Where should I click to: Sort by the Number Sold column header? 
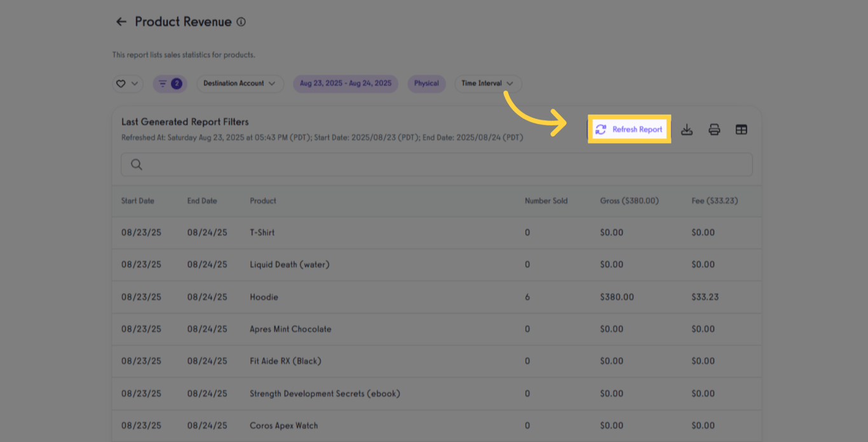tap(546, 200)
